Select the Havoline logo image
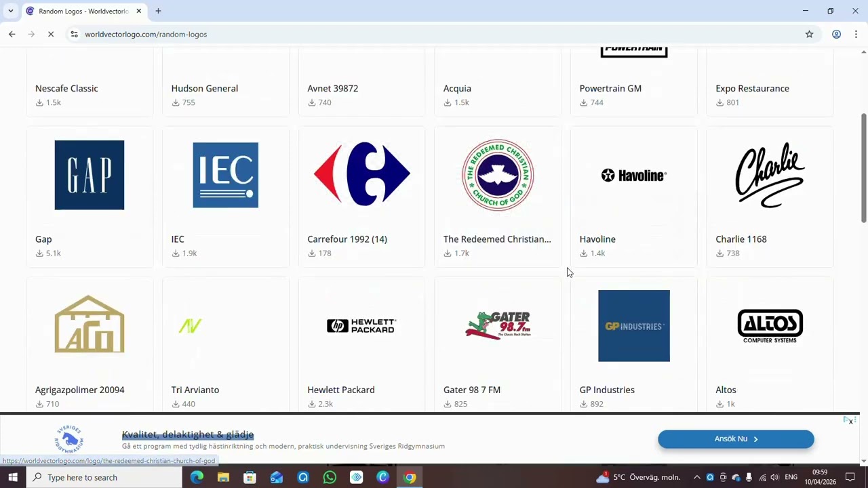868x488 pixels. 634,176
